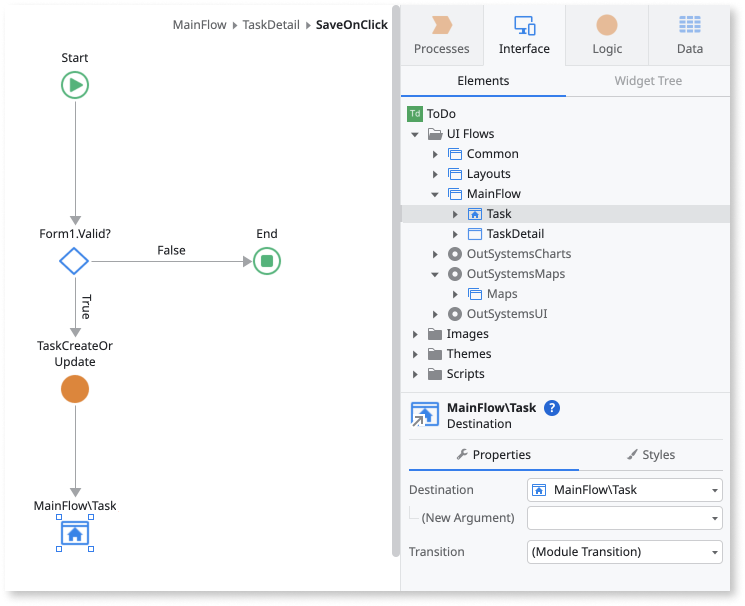Click the Themes folder icon
This screenshot has width=745, height=606.
tap(435, 354)
